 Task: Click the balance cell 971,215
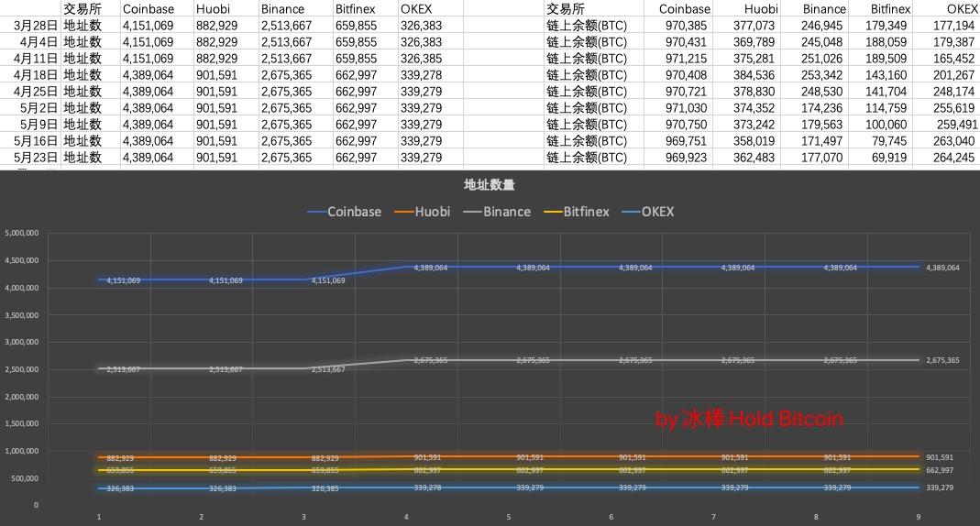686,59
